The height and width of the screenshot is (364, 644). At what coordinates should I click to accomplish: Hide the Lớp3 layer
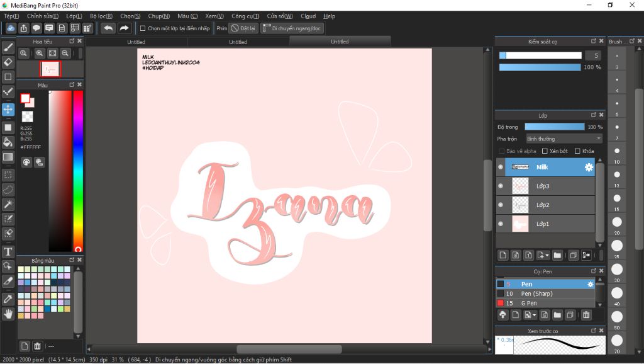click(x=500, y=186)
